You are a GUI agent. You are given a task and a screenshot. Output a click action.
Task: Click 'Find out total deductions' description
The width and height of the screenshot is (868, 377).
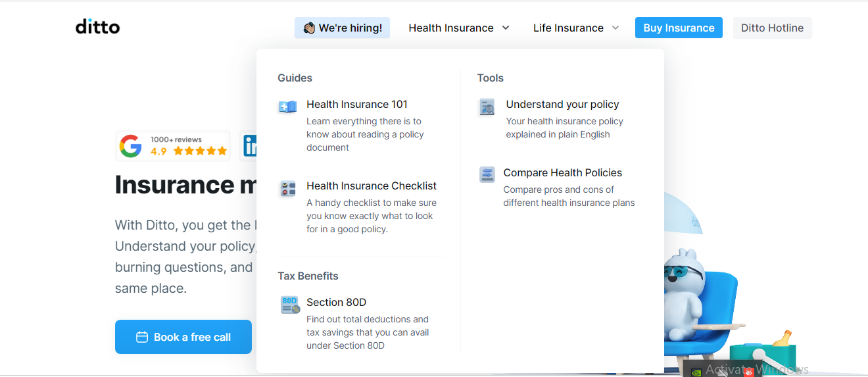[368, 332]
